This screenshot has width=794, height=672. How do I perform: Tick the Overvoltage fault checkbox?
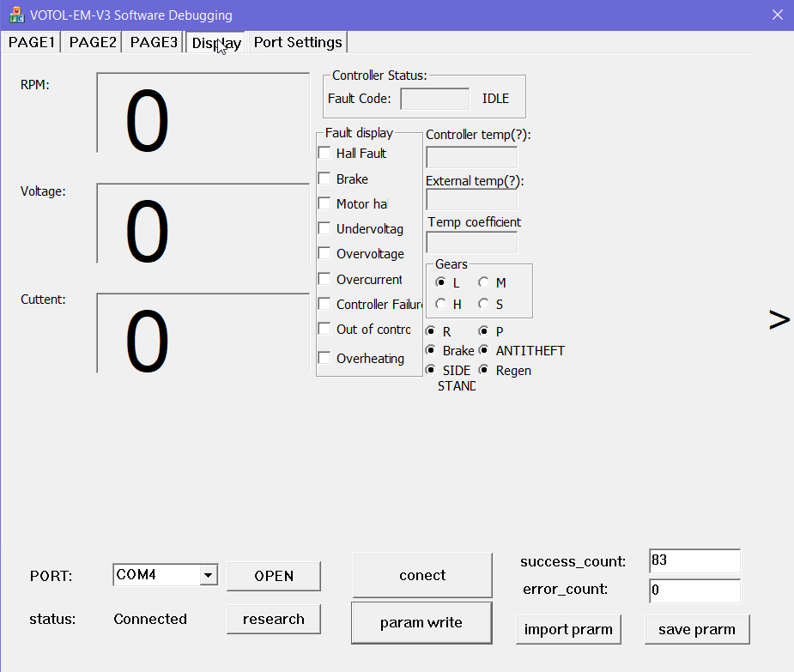(324, 254)
